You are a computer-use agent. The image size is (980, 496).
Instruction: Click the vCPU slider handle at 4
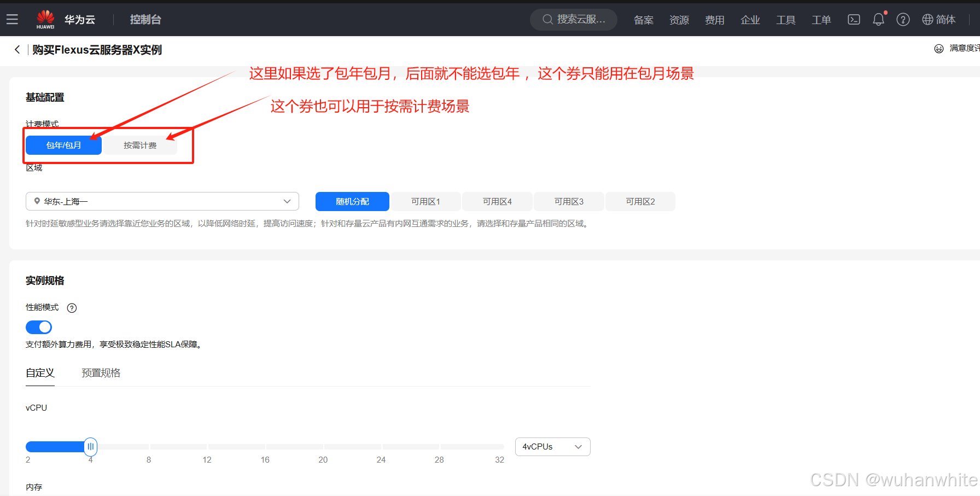[91, 447]
